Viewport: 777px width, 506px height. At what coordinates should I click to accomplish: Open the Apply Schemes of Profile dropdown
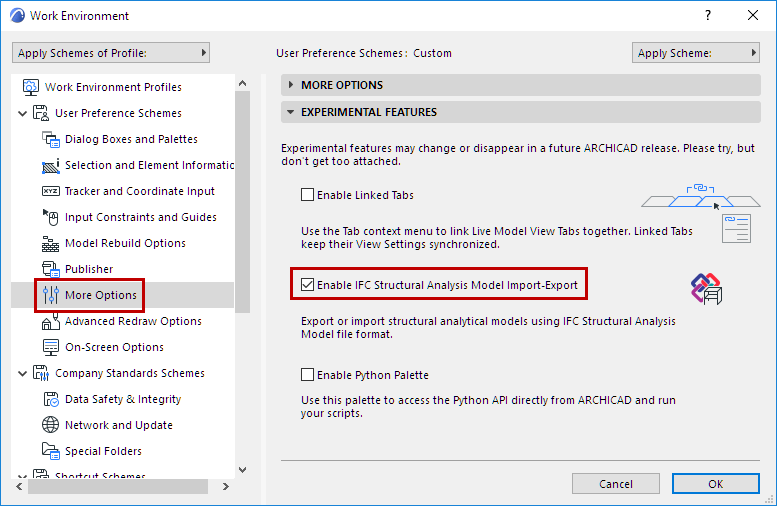[x=111, y=53]
